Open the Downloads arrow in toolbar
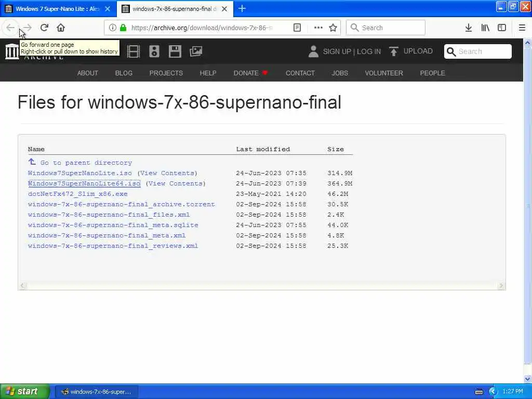 [x=469, y=28]
